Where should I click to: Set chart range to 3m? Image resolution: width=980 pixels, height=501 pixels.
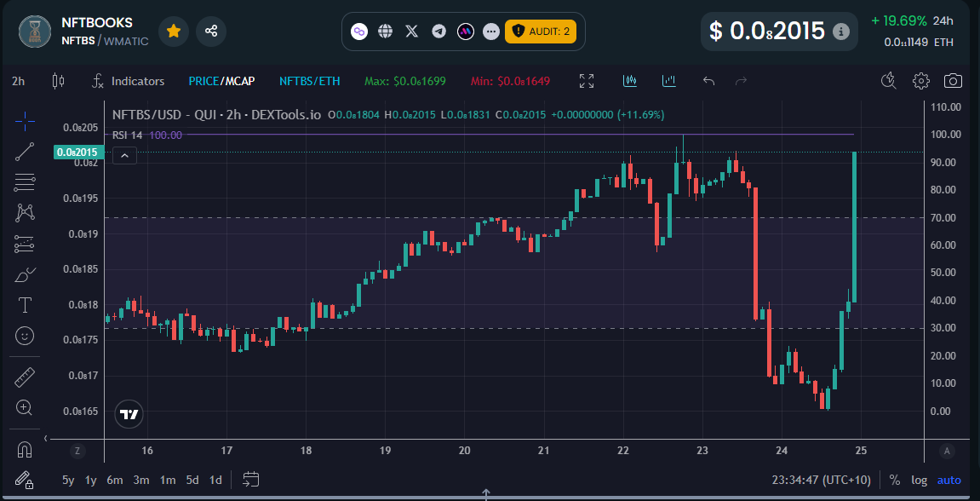coord(141,481)
